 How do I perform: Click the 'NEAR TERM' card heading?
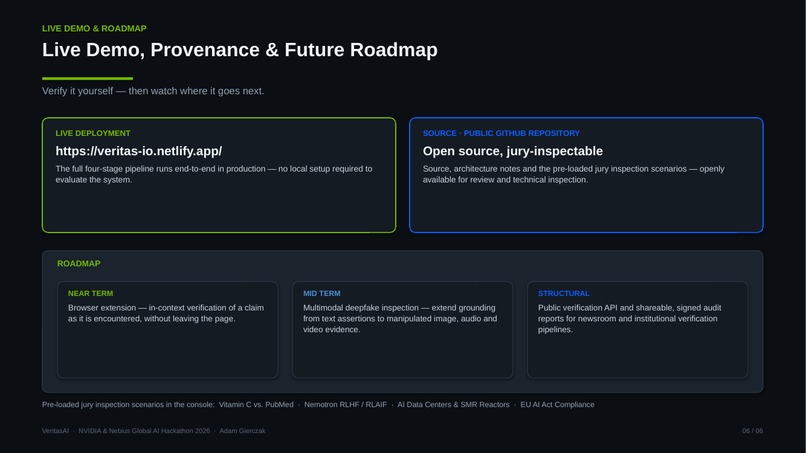(90, 293)
